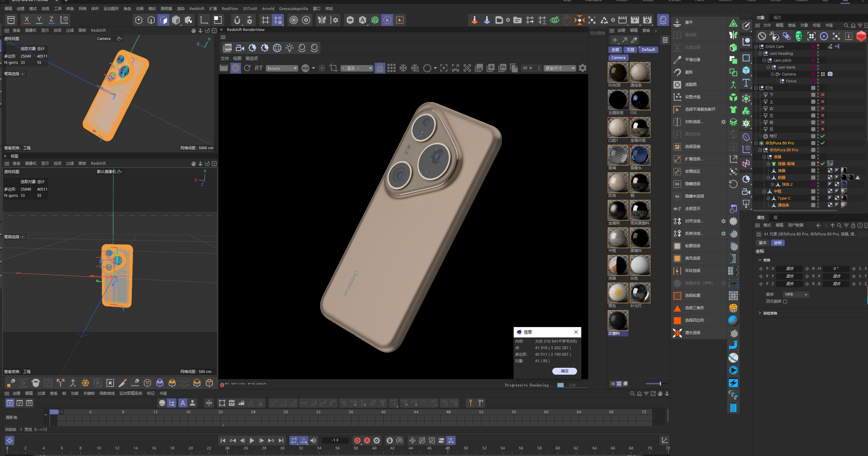Select the Magnet (磁铁) tool
This screenshot has height=456, width=868.
689,72
